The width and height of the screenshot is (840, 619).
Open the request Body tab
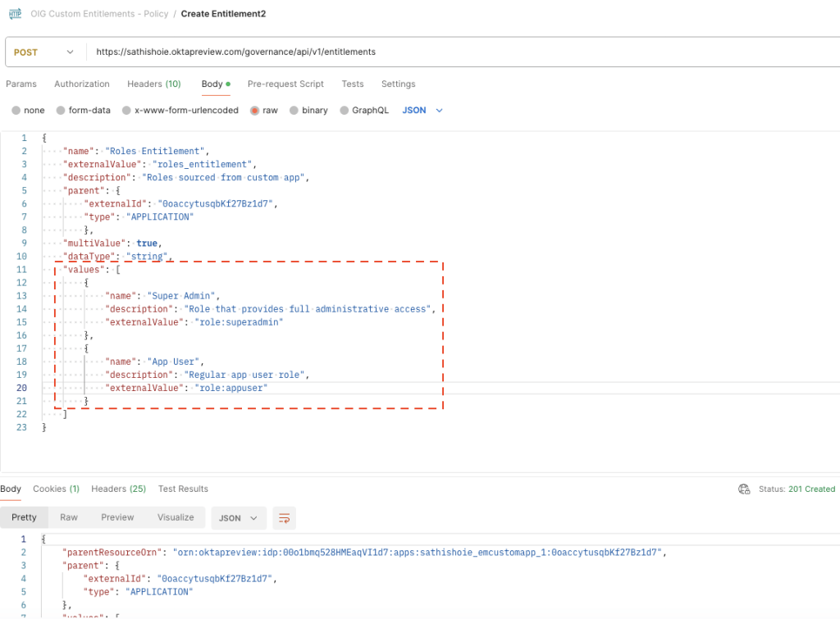click(x=216, y=84)
